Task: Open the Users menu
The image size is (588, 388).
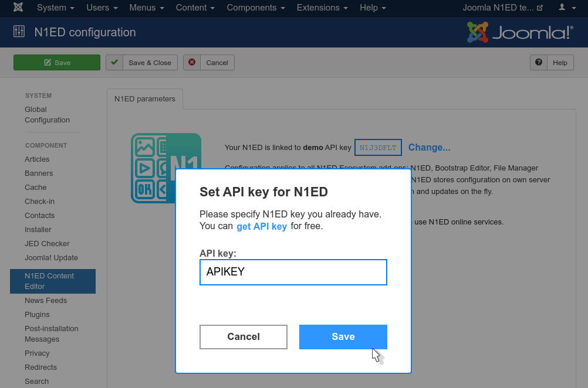Action: point(102,8)
